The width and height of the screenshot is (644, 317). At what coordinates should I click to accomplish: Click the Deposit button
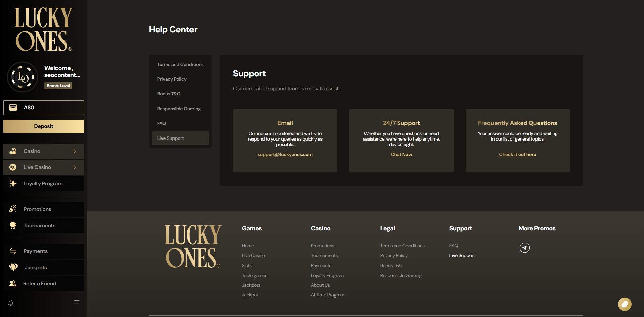pos(44,126)
